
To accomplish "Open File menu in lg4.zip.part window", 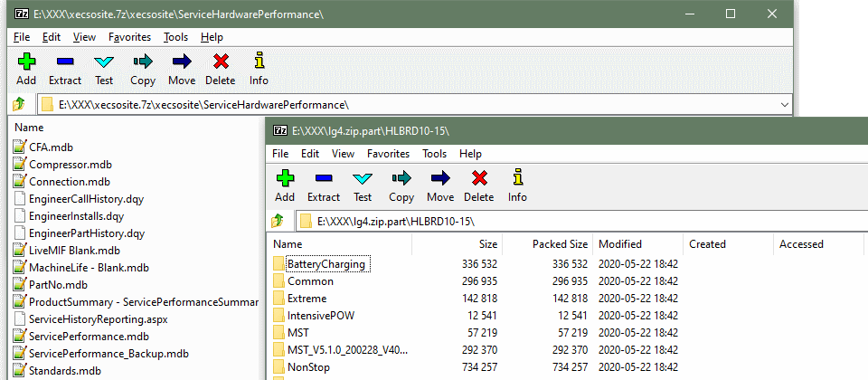I will (x=280, y=154).
